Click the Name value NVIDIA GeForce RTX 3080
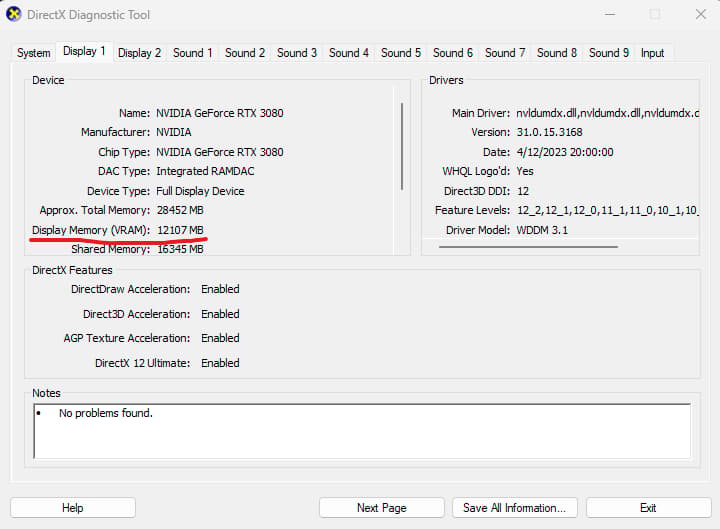Screen dimensions: 720x529 pos(219,113)
